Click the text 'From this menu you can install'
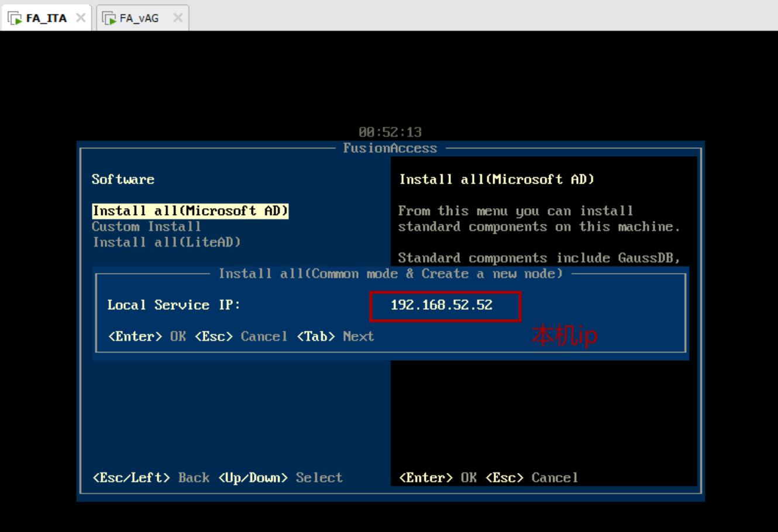 [x=515, y=210]
